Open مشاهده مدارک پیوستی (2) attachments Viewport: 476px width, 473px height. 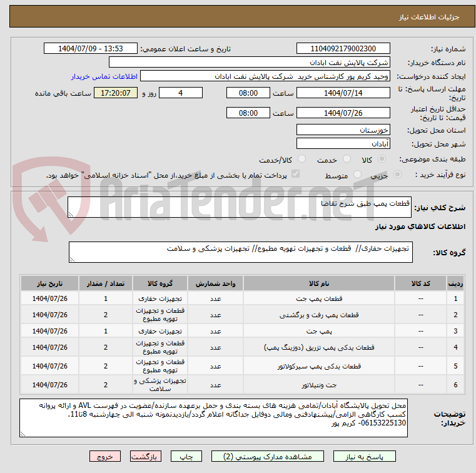(x=268, y=456)
